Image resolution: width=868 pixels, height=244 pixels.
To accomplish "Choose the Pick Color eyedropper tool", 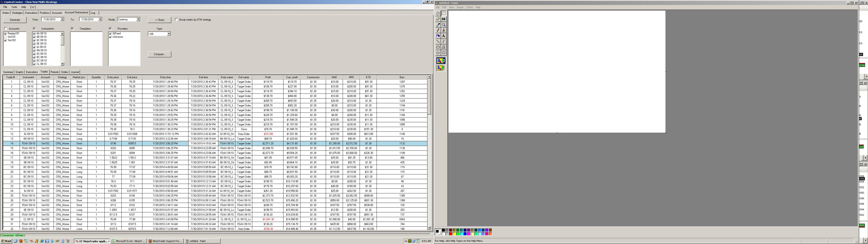I will point(438,25).
